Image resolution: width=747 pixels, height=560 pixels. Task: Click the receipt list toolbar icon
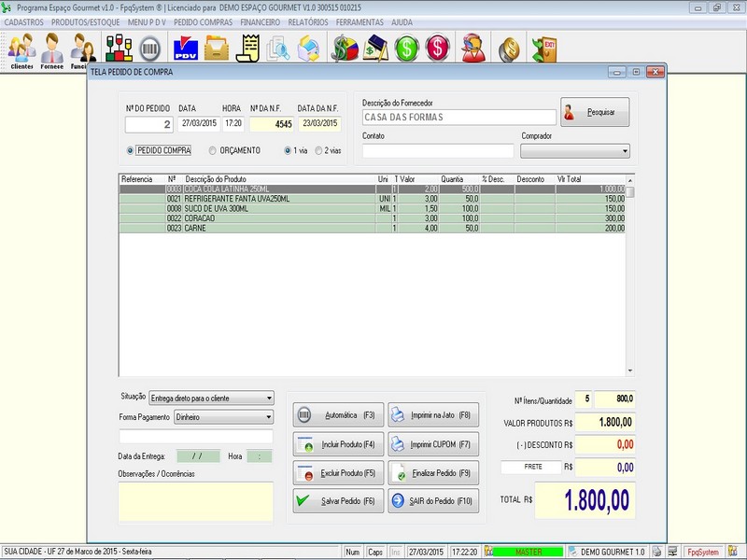[247, 49]
